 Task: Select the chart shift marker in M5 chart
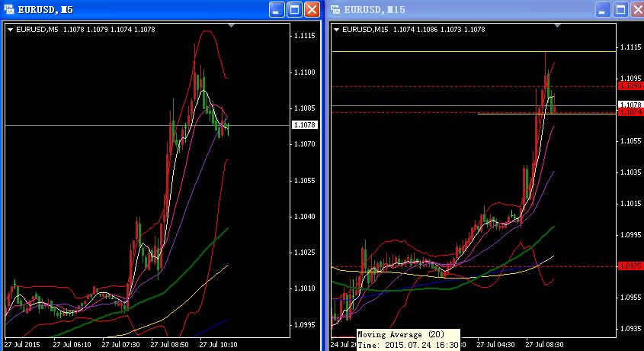[231, 25]
